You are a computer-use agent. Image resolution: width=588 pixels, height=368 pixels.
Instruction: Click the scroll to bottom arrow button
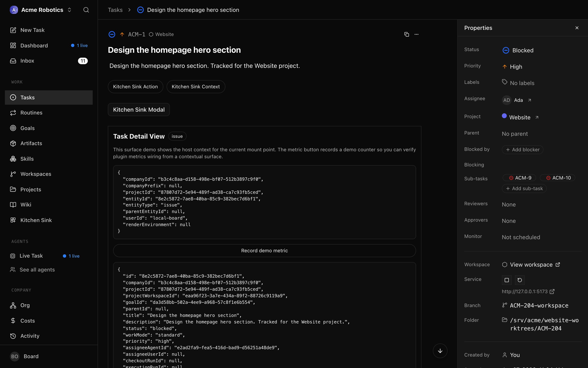point(440,351)
